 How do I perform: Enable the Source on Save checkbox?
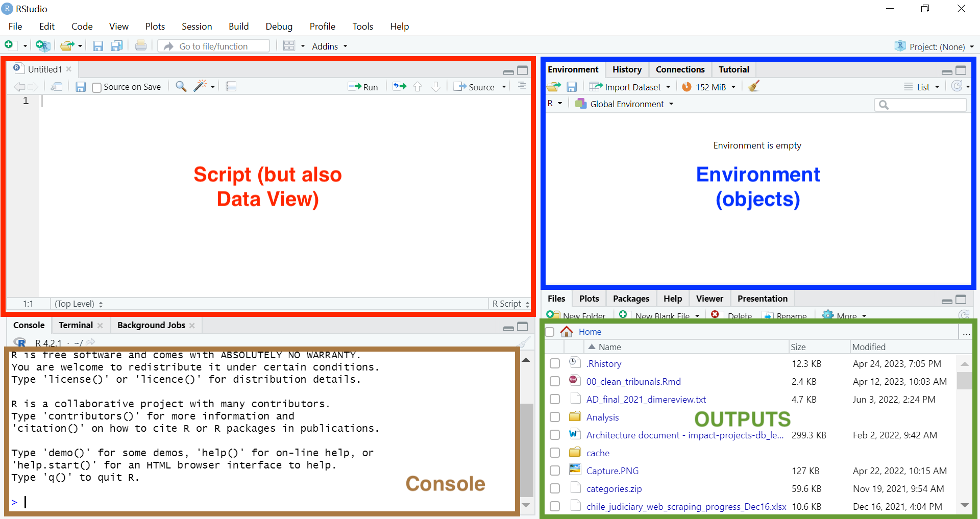97,87
